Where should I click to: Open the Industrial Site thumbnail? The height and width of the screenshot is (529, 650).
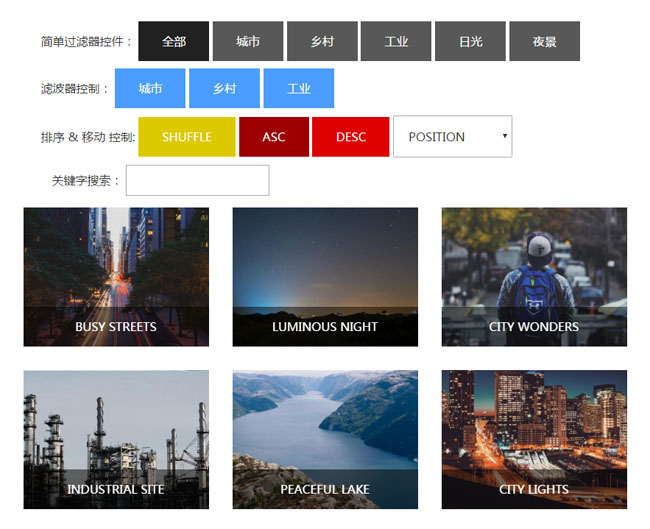click(116, 439)
